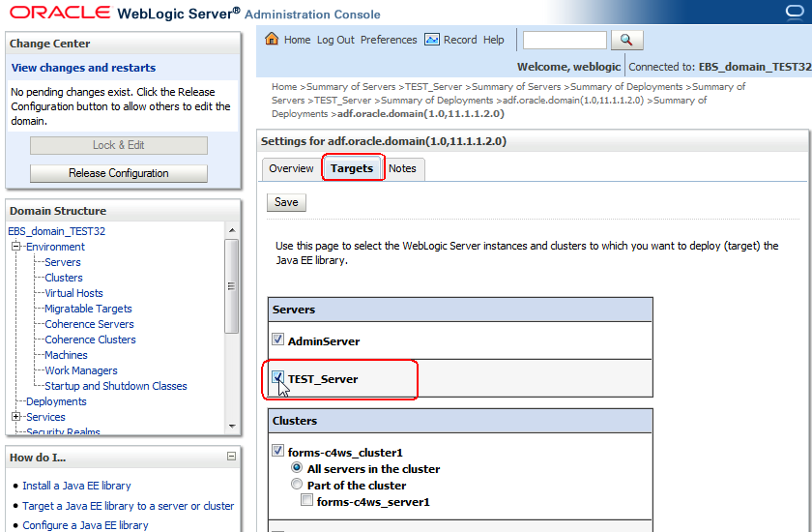The image size is (812, 532).
Task: Click Domain Structure scroll down arrow
Action: point(232,427)
